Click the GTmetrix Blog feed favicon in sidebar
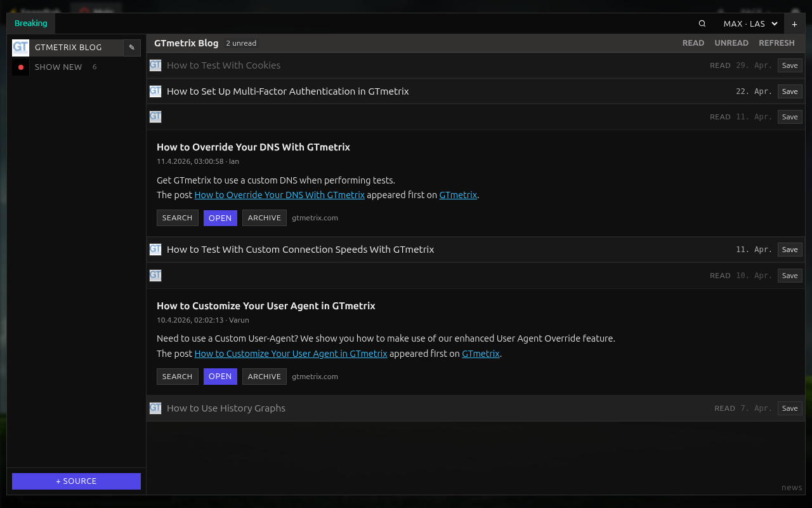This screenshot has height=508, width=812. (20, 48)
